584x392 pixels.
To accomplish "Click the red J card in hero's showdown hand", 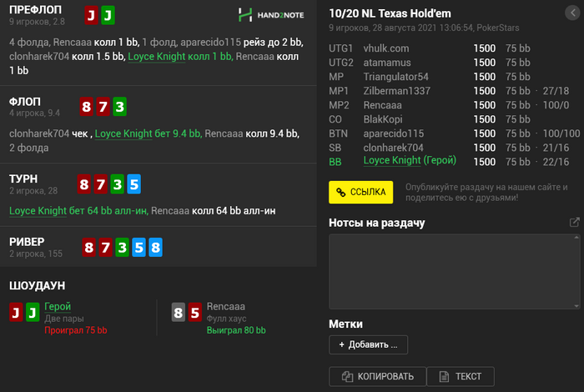I will (x=16, y=312).
